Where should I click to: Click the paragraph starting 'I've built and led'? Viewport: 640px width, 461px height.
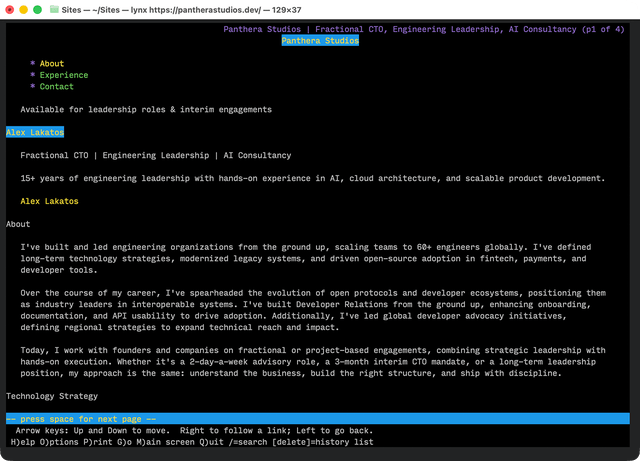(306, 258)
